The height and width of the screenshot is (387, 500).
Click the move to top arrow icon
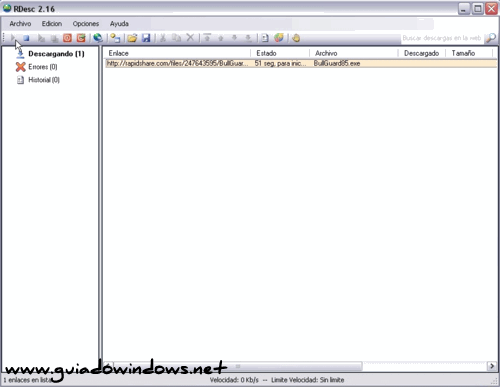pos(207,38)
